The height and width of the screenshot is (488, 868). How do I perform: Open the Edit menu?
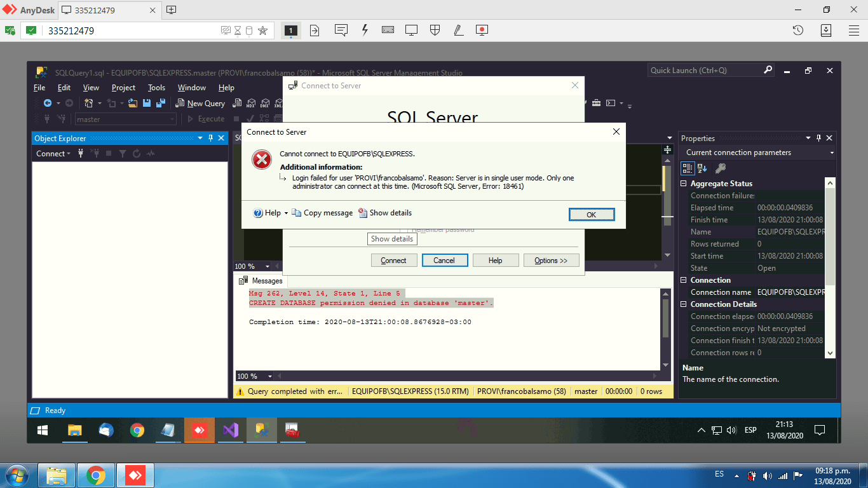coord(64,88)
